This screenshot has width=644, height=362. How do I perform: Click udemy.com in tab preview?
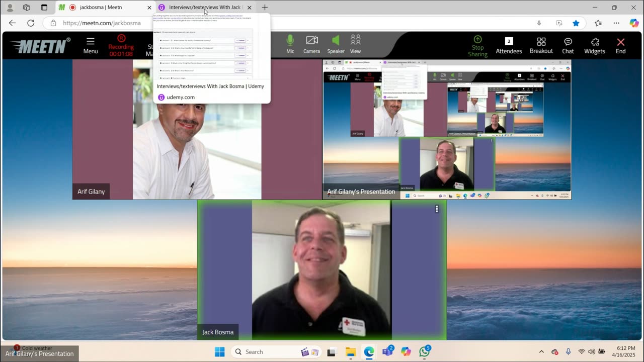(x=181, y=98)
